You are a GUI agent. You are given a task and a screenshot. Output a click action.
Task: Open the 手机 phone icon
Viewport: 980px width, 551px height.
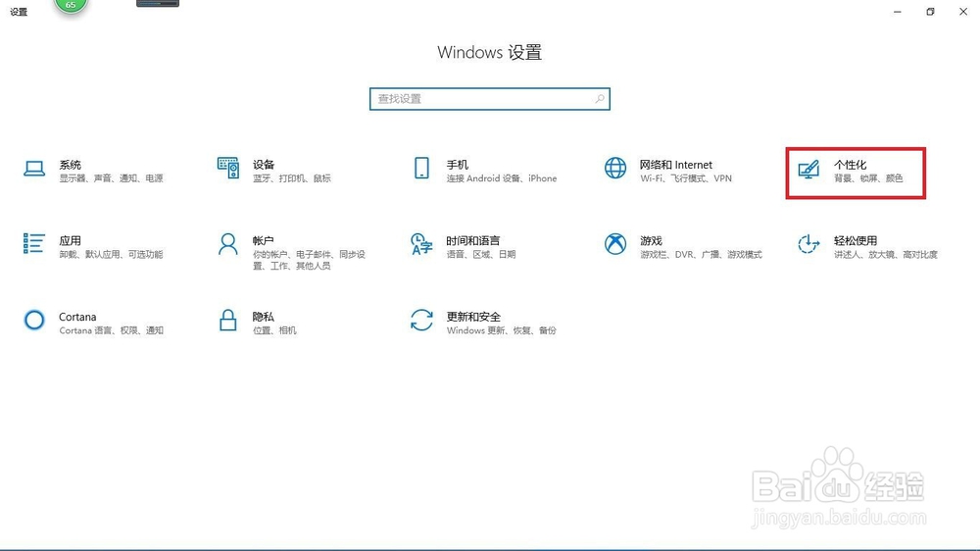(x=421, y=169)
